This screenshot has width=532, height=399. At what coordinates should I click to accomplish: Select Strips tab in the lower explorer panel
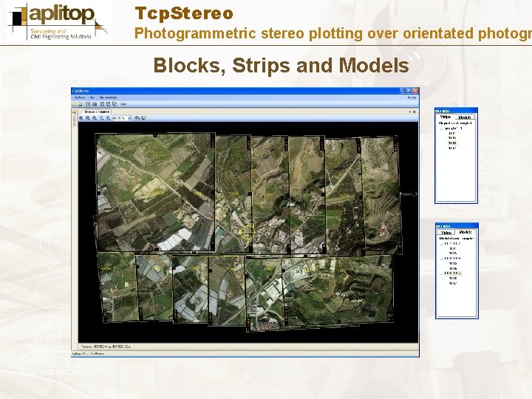point(446,233)
